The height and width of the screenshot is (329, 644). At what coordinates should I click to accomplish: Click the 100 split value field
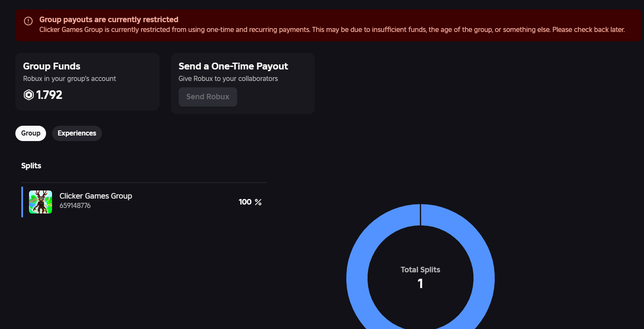(x=244, y=202)
